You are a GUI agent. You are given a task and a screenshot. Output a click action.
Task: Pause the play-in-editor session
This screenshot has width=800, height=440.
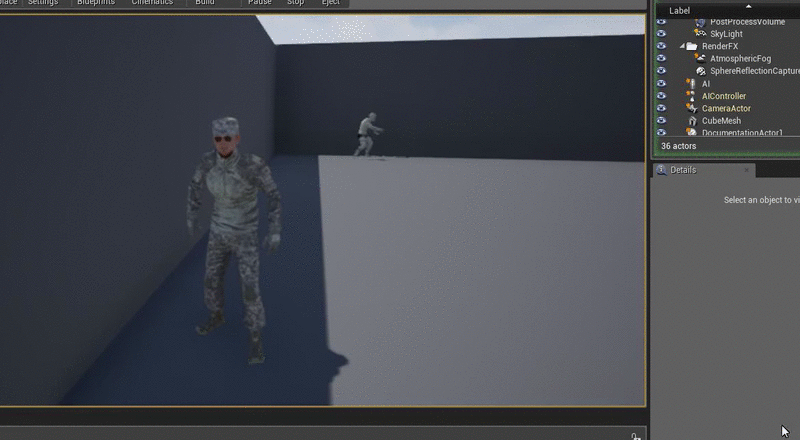[x=260, y=3]
